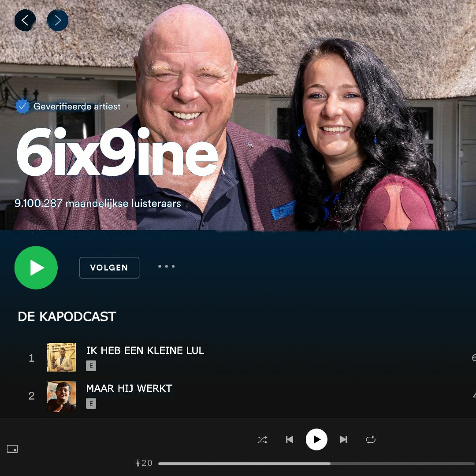Click the explicit E badge on track 1

coord(91,366)
